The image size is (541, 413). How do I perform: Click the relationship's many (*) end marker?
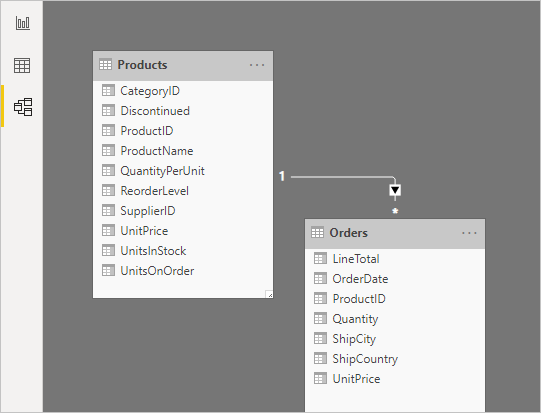pos(395,211)
